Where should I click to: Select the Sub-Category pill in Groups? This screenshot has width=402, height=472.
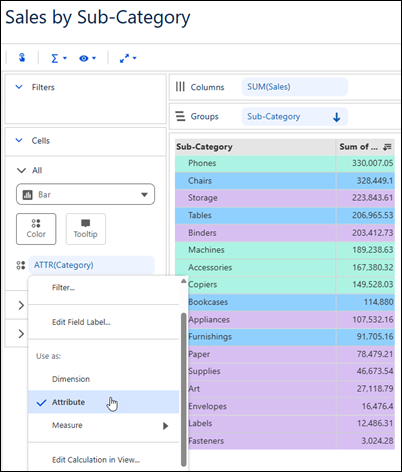pos(295,116)
